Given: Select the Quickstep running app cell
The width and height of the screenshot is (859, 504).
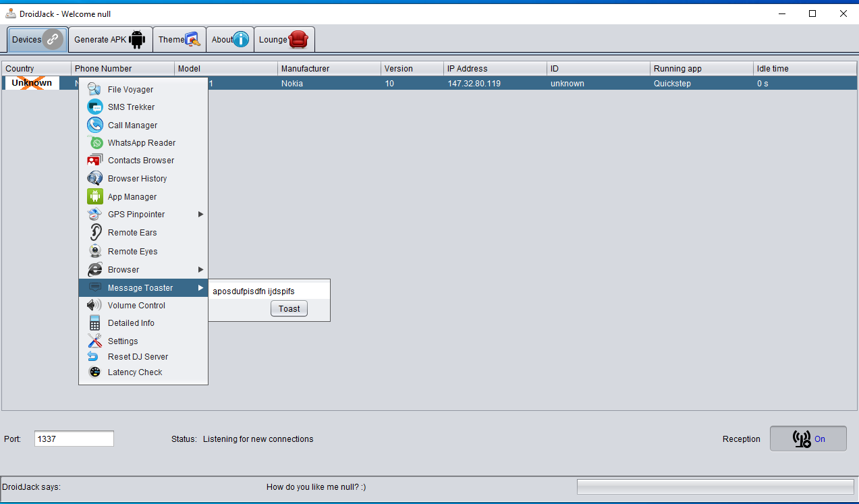Looking at the screenshot, I should click(702, 84).
